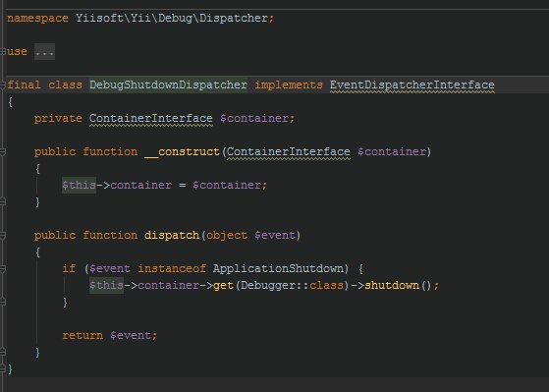Click function keyword on the dispatch line
The image size is (549, 392).
[110, 236]
